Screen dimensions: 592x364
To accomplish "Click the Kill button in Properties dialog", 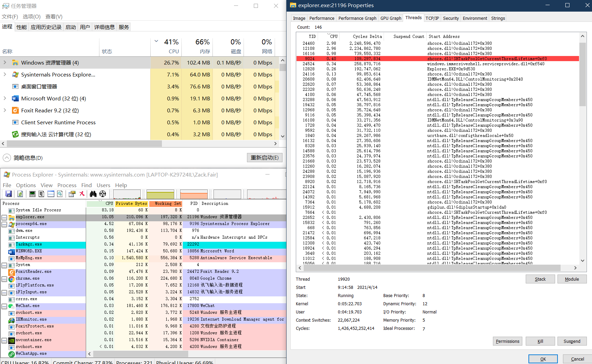I will (x=540, y=341).
